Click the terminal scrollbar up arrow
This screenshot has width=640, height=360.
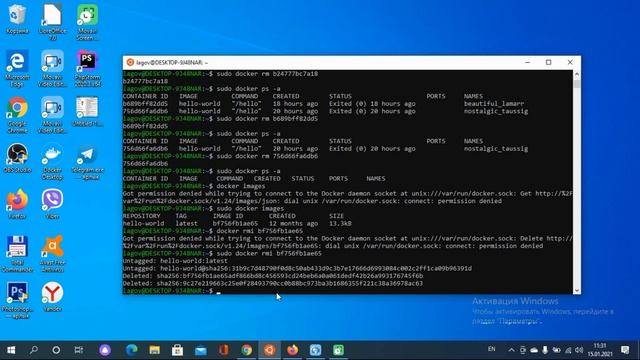(x=577, y=74)
